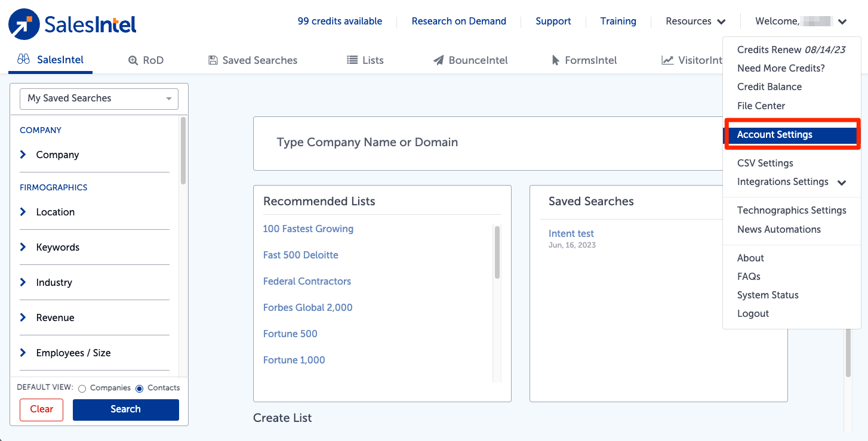Select the Companies default view radio
This screenshot has height=441, width=868.
[x=82, y=388]
